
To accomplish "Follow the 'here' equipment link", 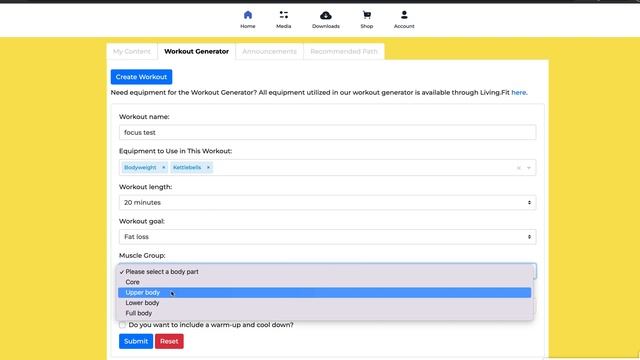I will click(x=518, y=93).
